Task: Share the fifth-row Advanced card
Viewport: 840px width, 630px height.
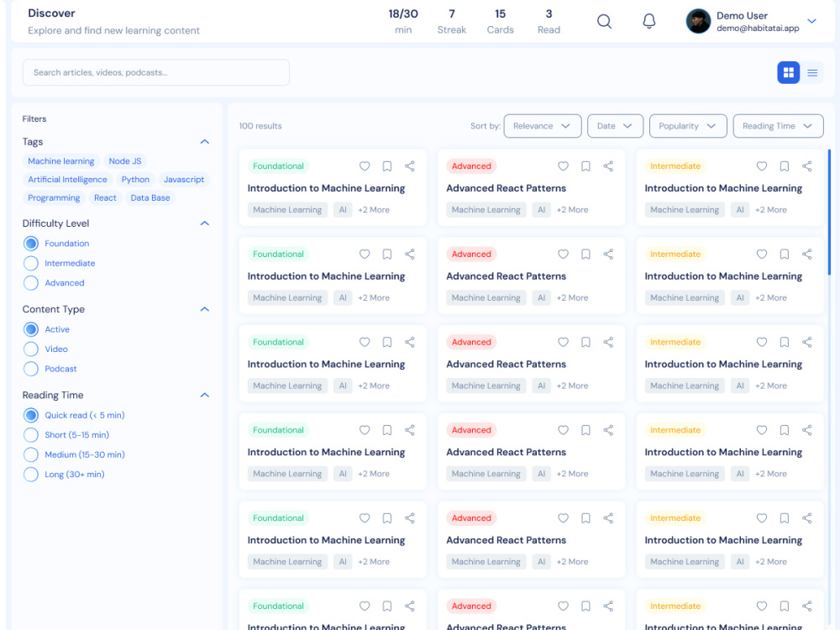Action: click(608, 518)
